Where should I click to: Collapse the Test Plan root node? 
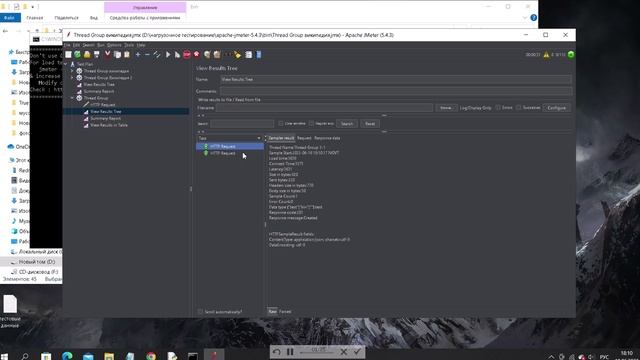click(x=66, y=64)
